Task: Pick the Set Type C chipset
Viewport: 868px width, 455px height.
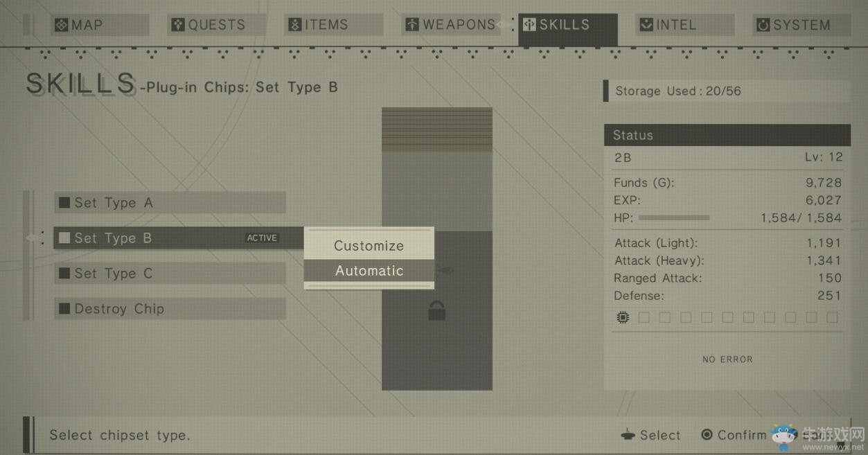Action: [x=170, y=274]
